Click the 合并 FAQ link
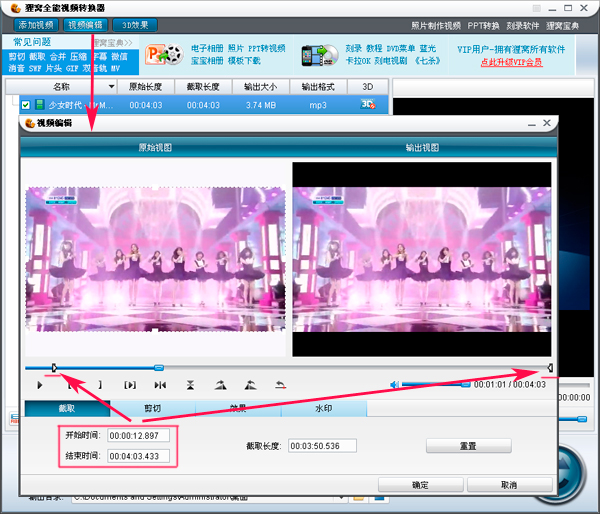 coord(58,57)
